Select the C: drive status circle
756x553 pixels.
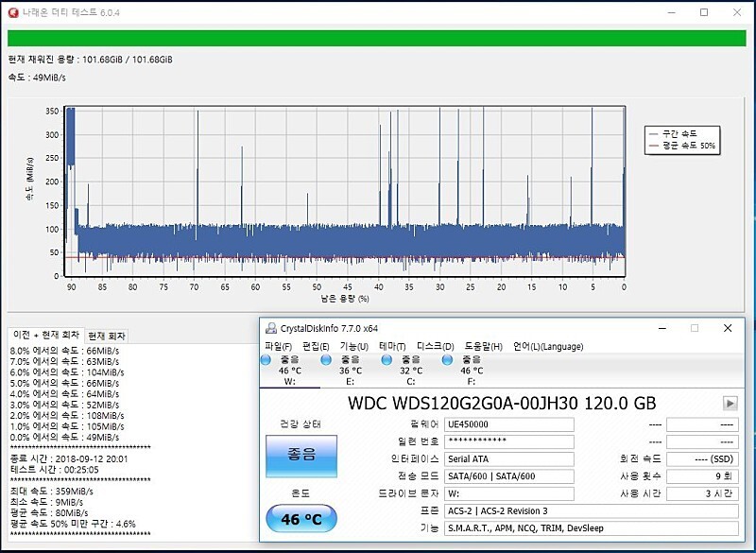tap(387, 359)
